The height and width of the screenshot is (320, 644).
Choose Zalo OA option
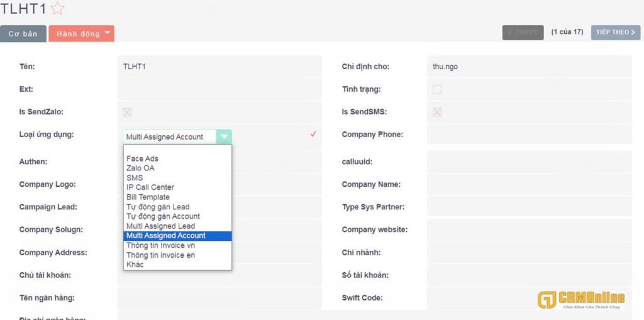coord(140,168)
